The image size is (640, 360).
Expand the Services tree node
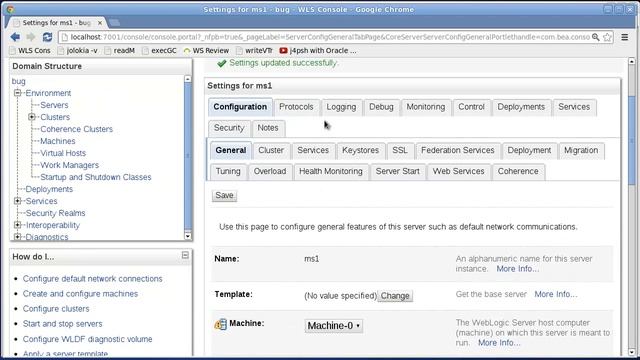pos(18,201)
